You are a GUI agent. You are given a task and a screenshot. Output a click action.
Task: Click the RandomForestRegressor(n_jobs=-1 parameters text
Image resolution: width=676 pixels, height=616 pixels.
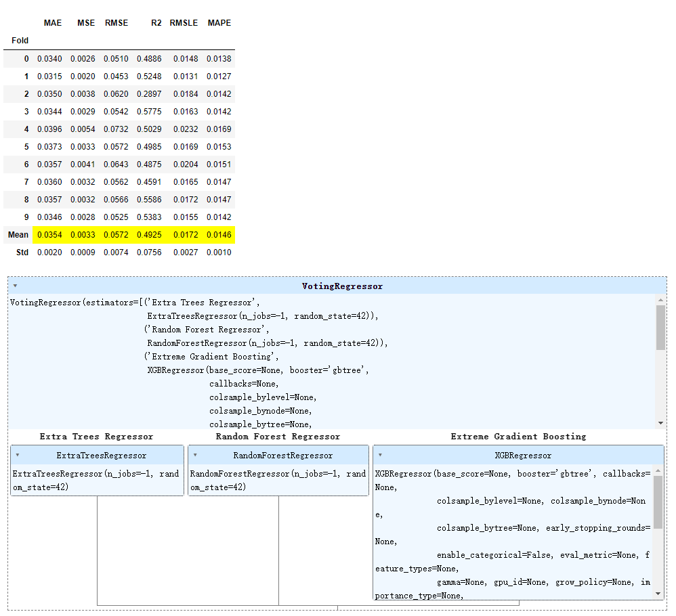(278, 481)
